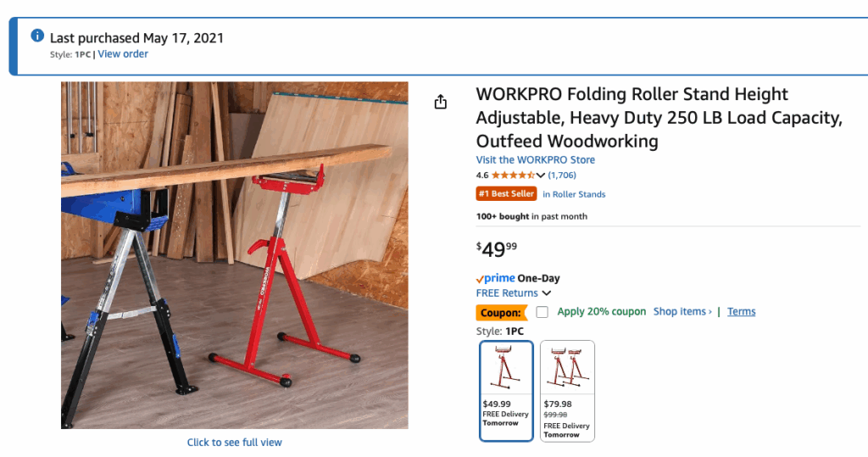Click the orange Coupon label badge

500,312
